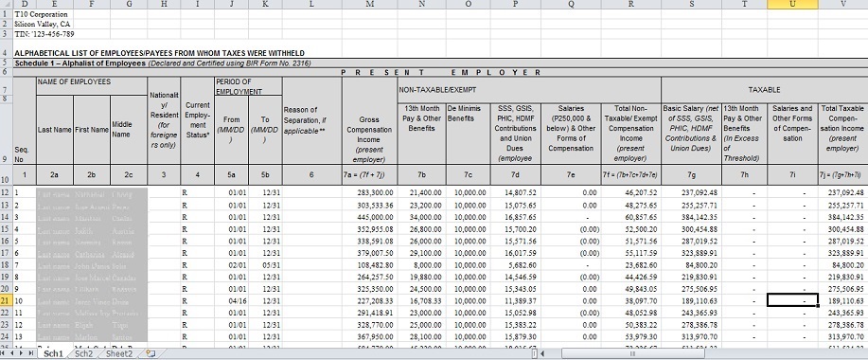Click the horizontal scrollbar thumb
This screenshot has width=868, height=360.
click(632, 353)
